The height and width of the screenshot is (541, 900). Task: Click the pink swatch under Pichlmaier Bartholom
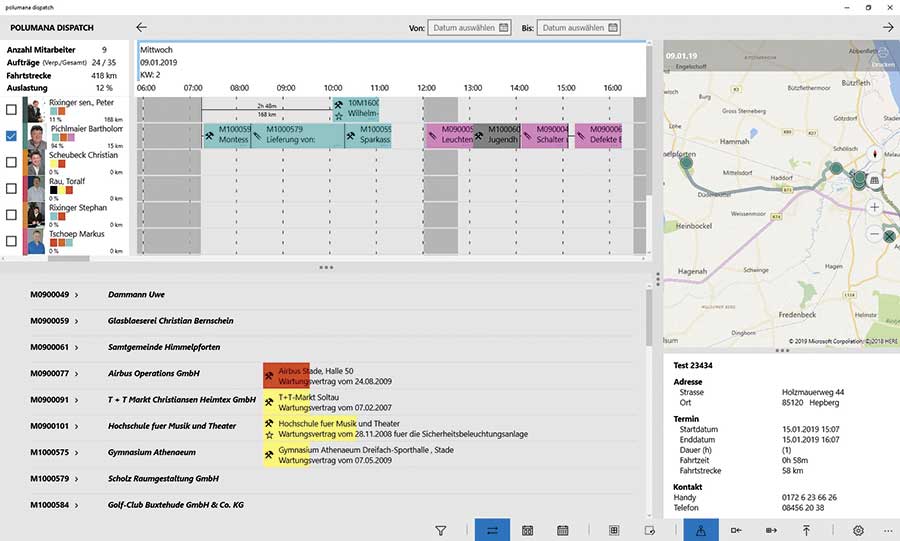71,138
